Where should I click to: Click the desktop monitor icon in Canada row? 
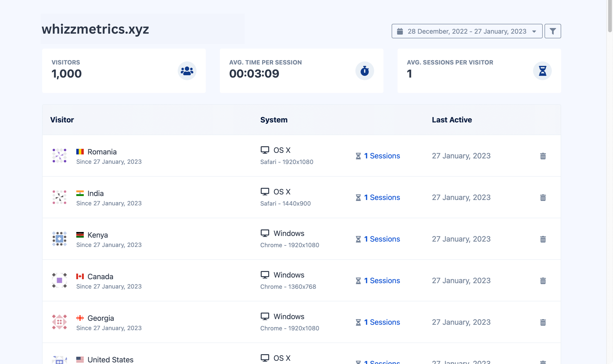click(265, 275)
